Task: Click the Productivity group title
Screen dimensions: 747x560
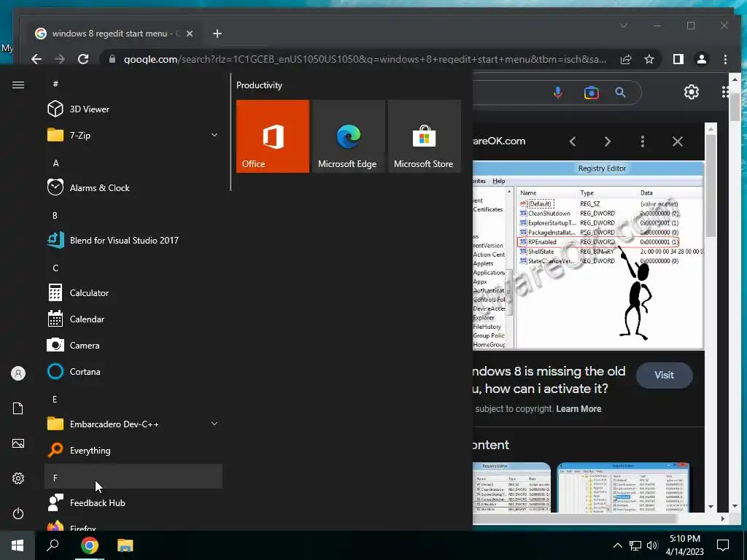Action: pyautogui.click(x=259, y=85)
